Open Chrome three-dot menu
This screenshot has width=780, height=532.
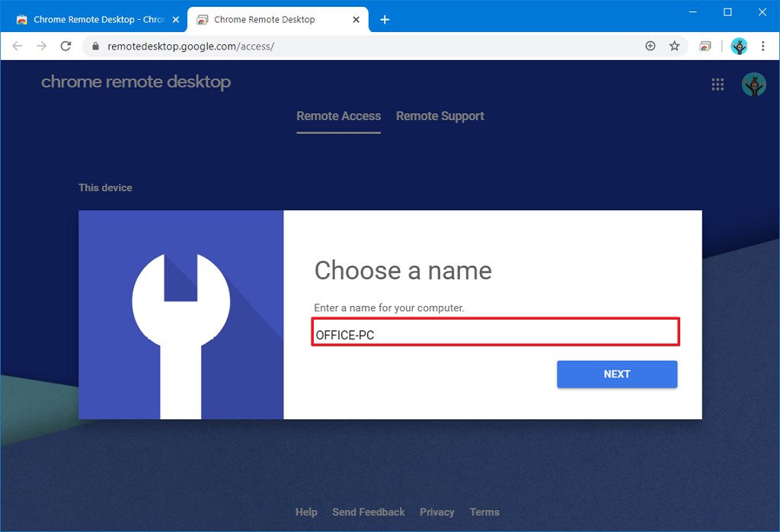coord(763,46)
